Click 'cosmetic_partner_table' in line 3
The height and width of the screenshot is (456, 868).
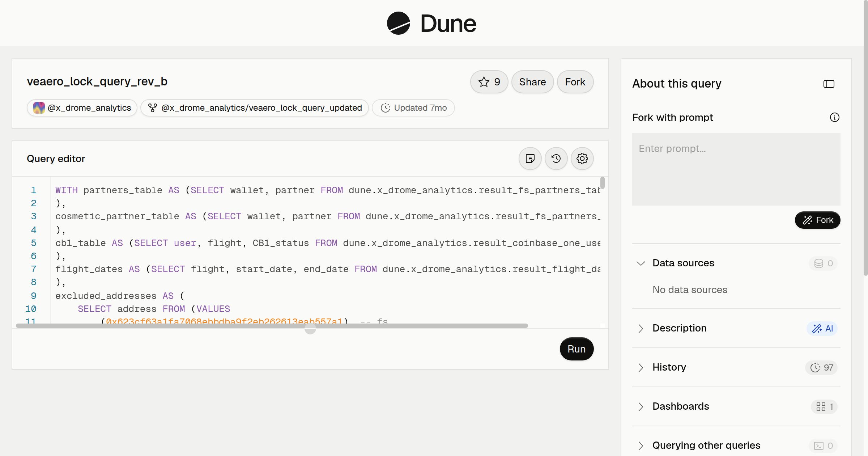pyautogui.click(x=117, y=216)
